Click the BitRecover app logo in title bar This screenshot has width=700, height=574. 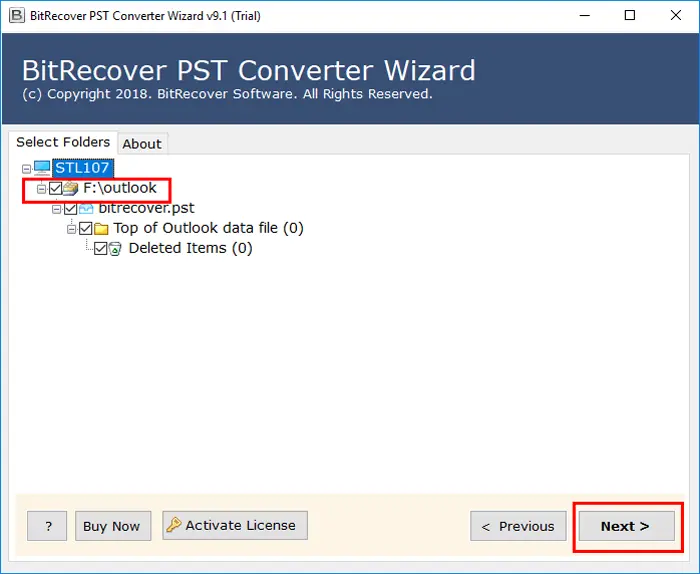(17, 15)
